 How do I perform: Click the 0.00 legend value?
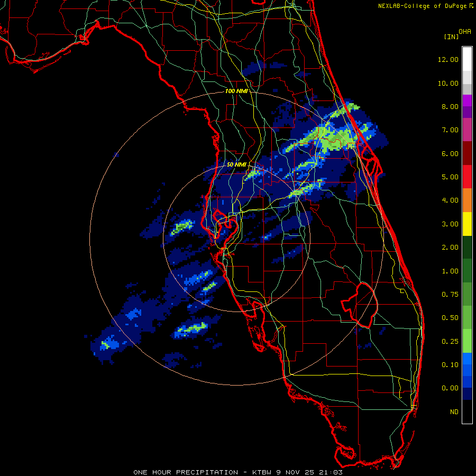pos(450,388)
